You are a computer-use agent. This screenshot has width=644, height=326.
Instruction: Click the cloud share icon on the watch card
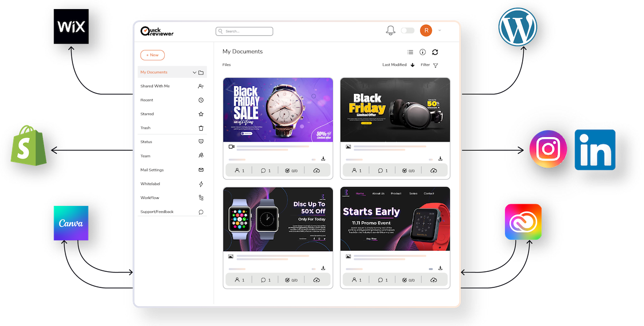coord(317,170)
